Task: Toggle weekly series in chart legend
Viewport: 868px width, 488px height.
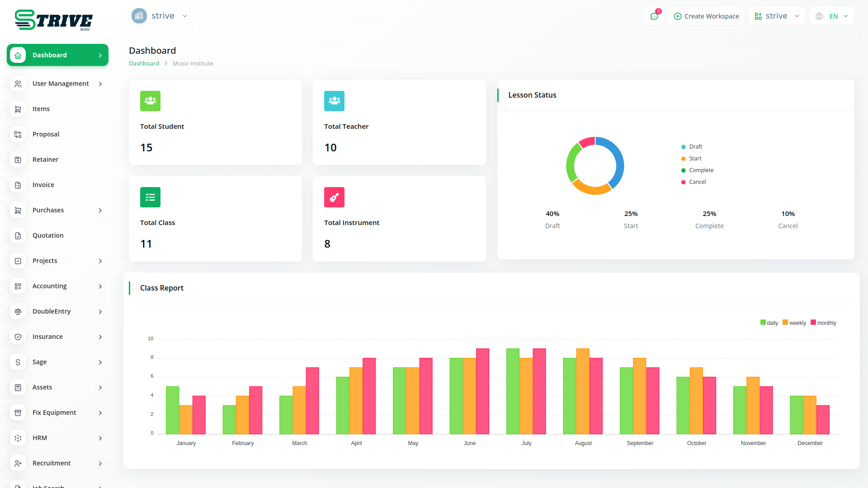Action: (x=794, y=323)
